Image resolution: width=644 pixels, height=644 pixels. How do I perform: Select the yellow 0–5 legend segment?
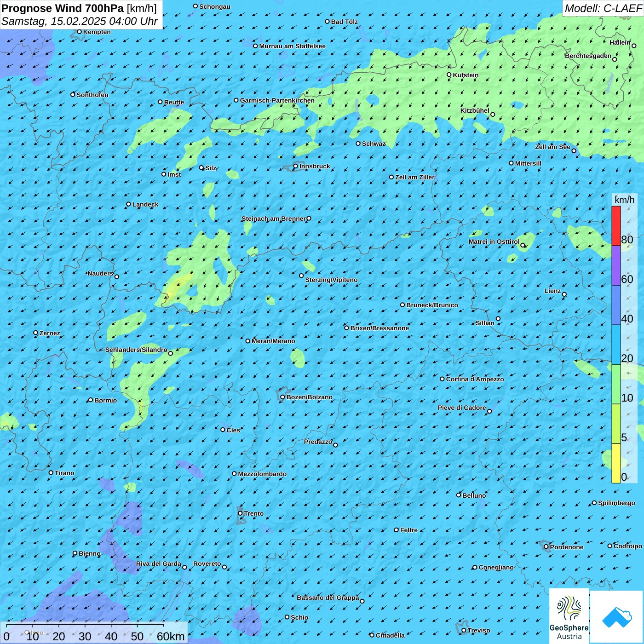coord(616,463)
